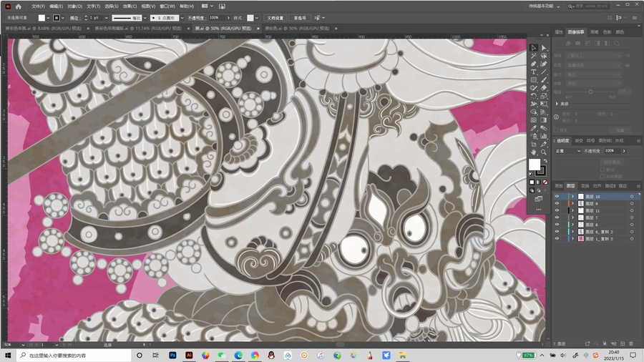Delete selected layer with trash icon
644x362 pixels.
coord(631,343)
